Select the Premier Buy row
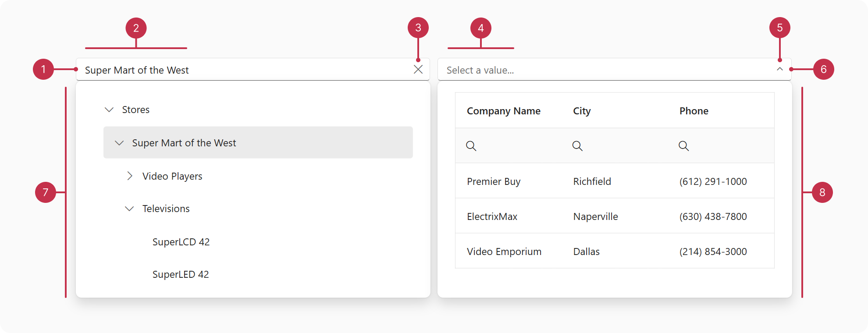Image resolution: width=868 pixels, height=333 pixels. [x=494, y=181]
